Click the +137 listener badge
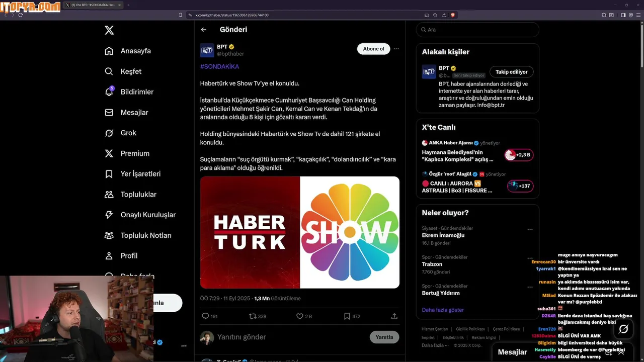 (520, 186)
